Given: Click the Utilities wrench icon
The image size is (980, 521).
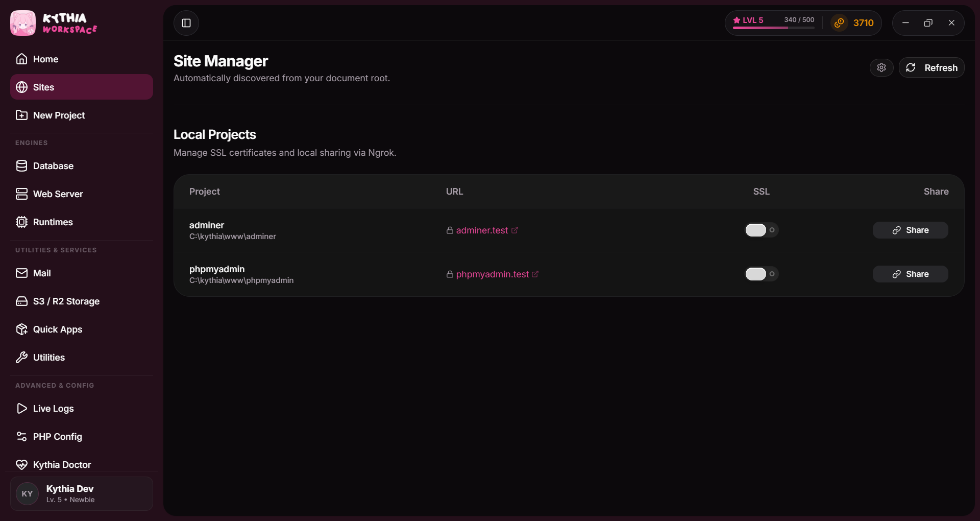Looking at the screenshot, I should (x=21, y=358).
